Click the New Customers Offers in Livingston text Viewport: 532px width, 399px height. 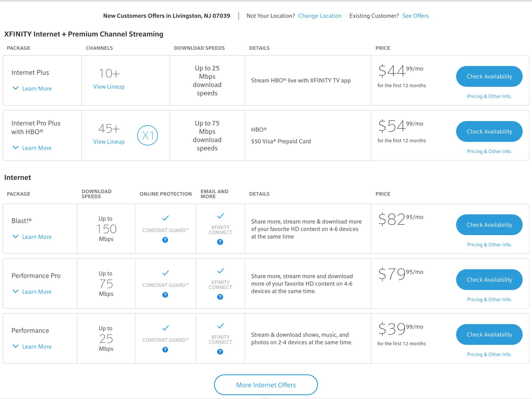167,16
